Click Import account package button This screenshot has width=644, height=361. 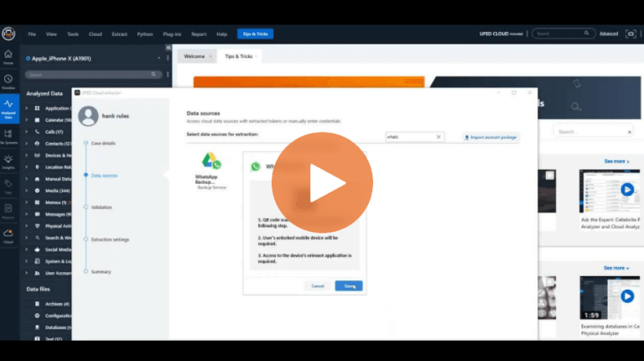(x=491, y=138)
